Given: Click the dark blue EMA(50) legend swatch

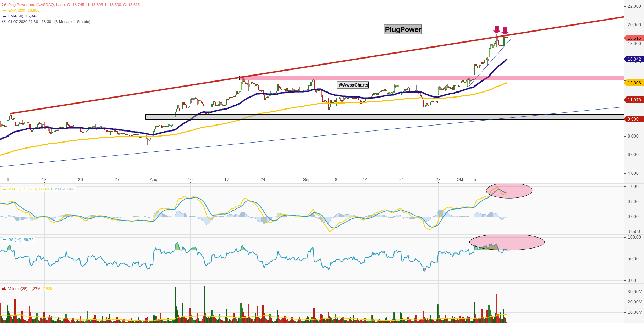Looking at the screenshot, I should [x=5, y=16].
